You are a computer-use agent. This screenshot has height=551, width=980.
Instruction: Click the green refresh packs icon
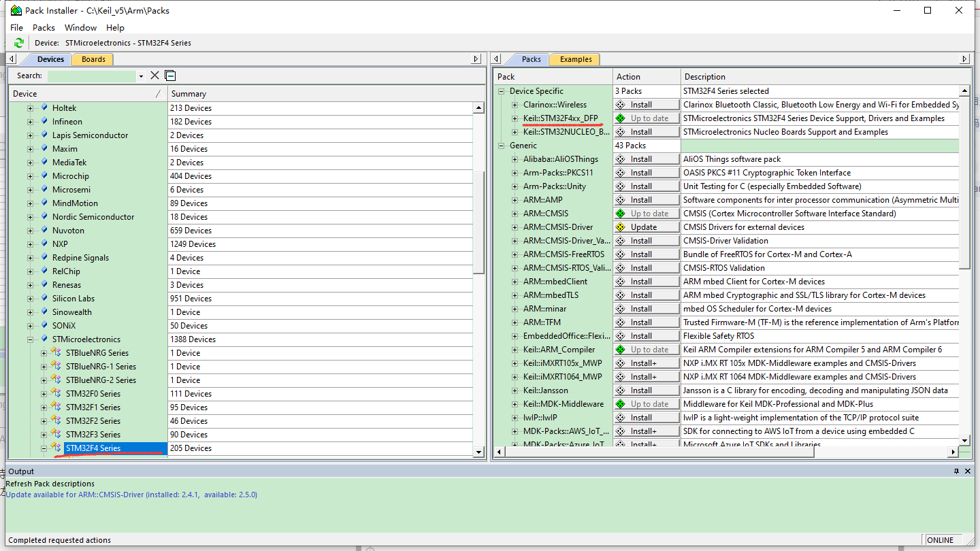(19, 43)
